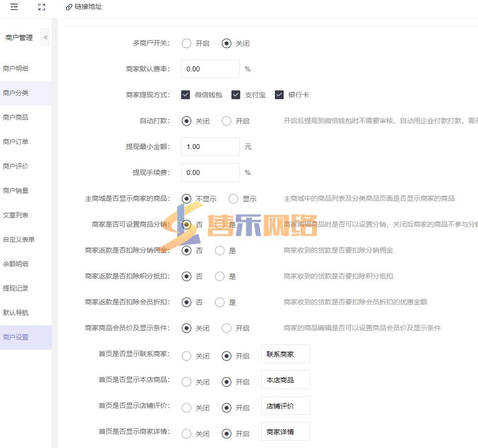Screen dimensions: 478x448
Task: Open the 文章列表 sidebar item
Action: coord(16,215)
